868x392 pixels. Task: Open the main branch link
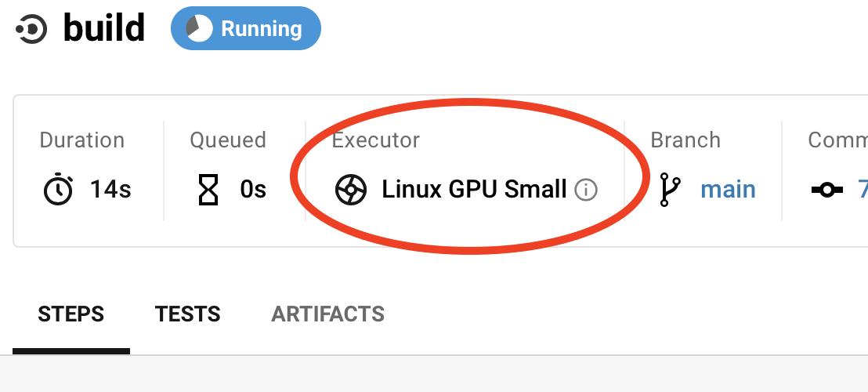point(728,190)
